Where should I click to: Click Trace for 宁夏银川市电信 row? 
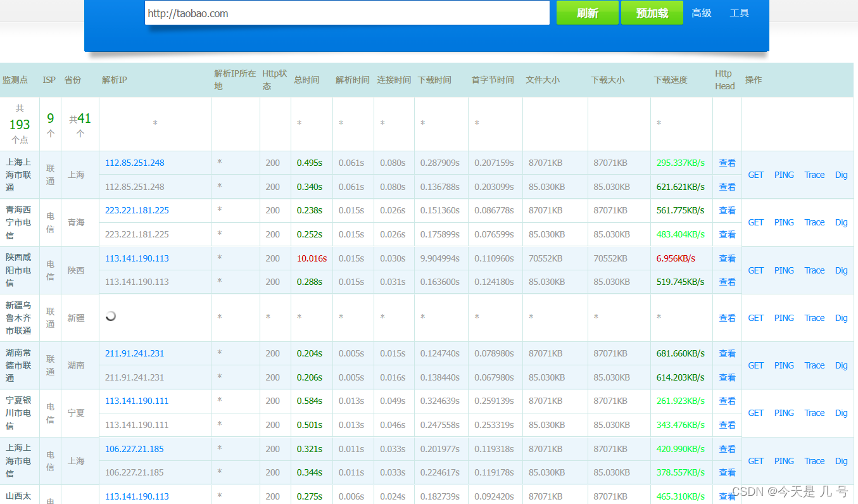(x=815, y=413)
